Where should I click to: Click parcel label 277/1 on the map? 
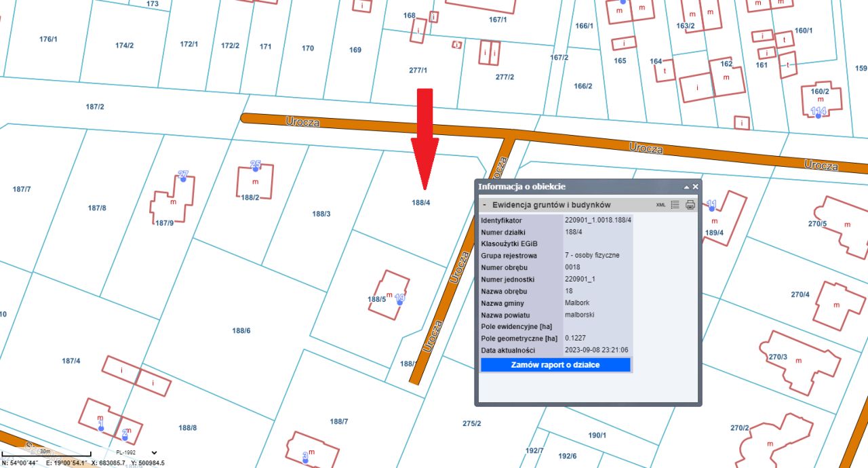tap(418, 71)
